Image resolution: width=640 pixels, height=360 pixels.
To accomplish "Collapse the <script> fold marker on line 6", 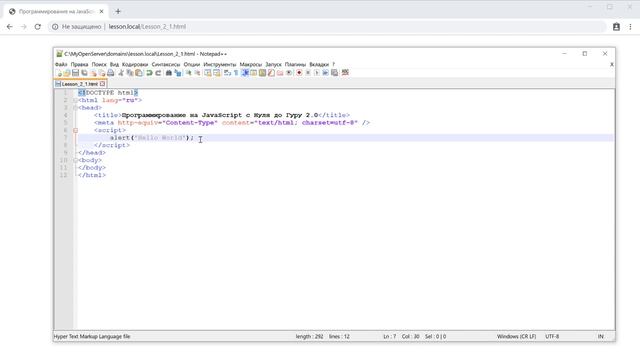I will click(75, 130).
